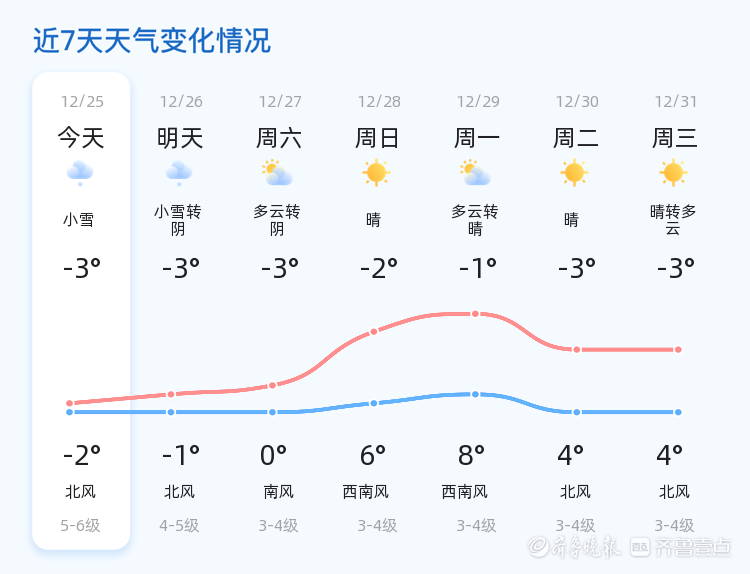Click the 周二 day heading
Image resolution: width=750 pixels, height=574 pixels.
click(576, 138)
